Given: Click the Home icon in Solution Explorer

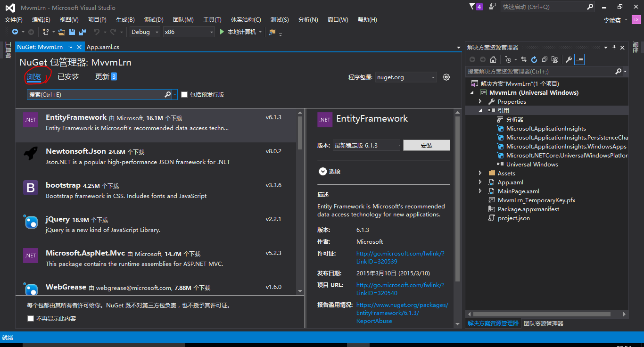Looking at the screenshot, I should point(493,59).
